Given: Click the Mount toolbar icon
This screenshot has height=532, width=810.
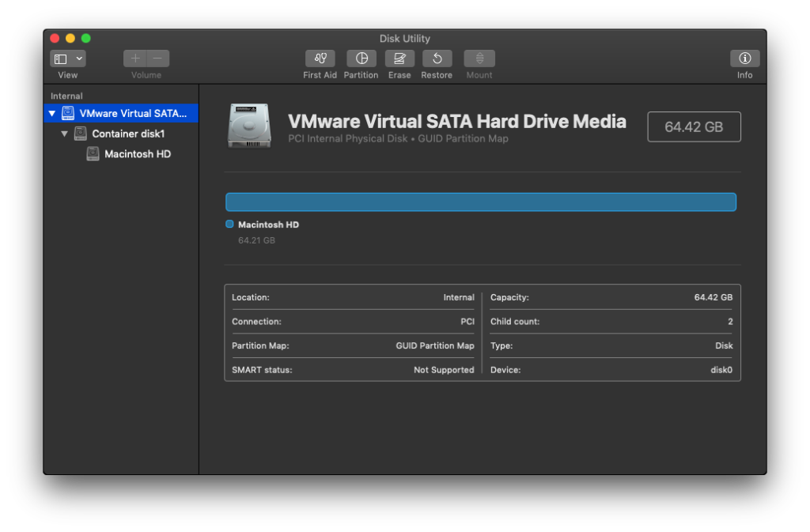Looking at the screenshot, I should click(x=479, y=58).
